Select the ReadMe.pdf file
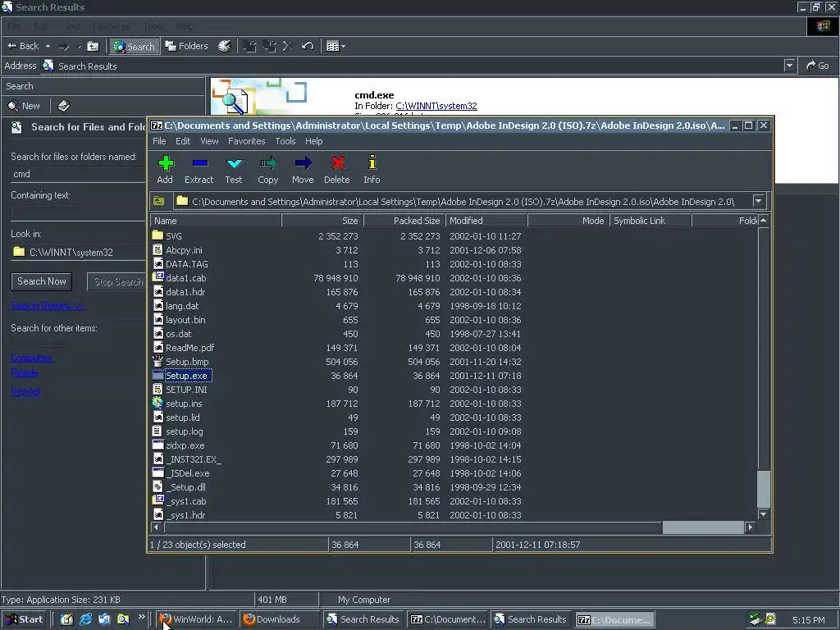The image size is (840, 630). pyautogui.click(x=189, y=348)
